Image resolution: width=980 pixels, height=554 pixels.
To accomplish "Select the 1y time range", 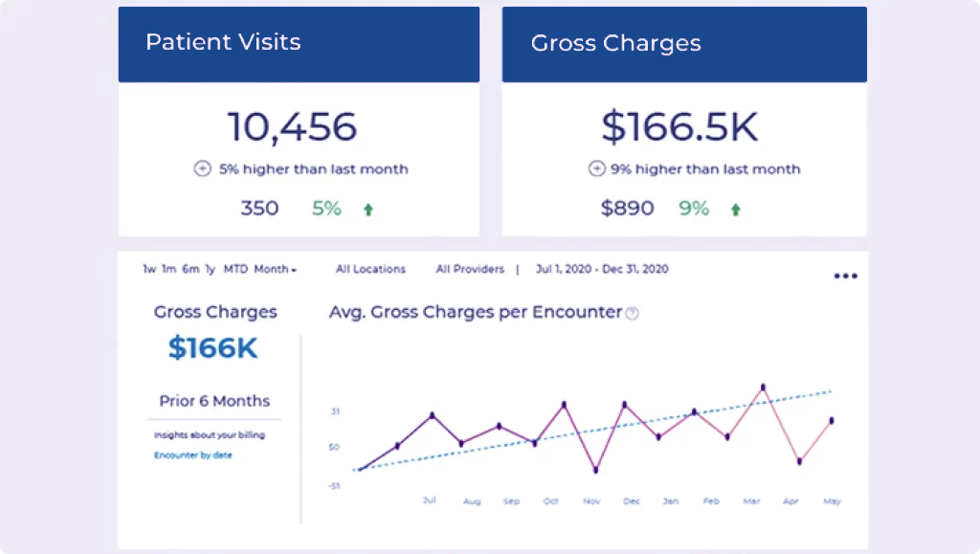I will click(x=210, y=270).
